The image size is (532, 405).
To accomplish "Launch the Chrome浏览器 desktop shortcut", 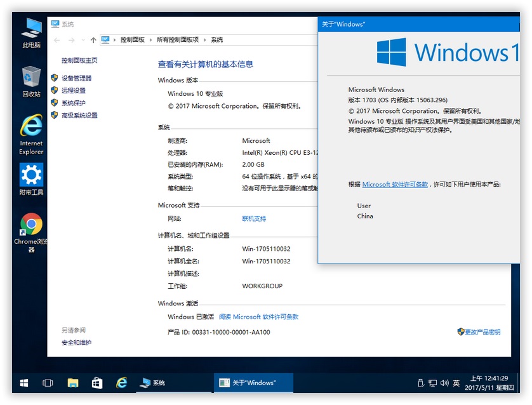I will click(31, 233).
